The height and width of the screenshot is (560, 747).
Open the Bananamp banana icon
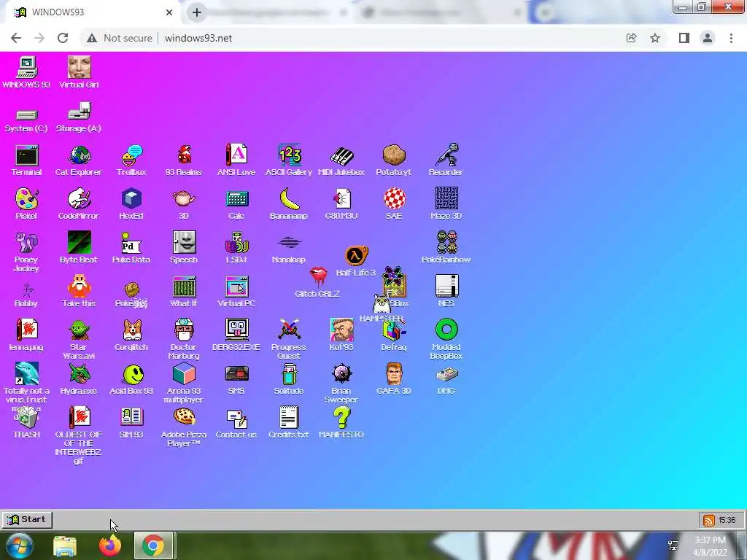[x=289, y=199]
